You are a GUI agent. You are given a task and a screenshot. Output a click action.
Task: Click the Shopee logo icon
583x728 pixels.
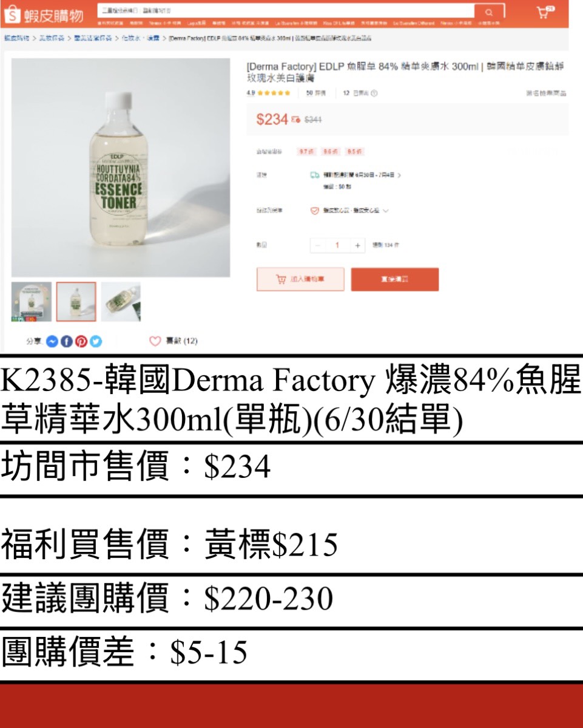pos(12,15)
